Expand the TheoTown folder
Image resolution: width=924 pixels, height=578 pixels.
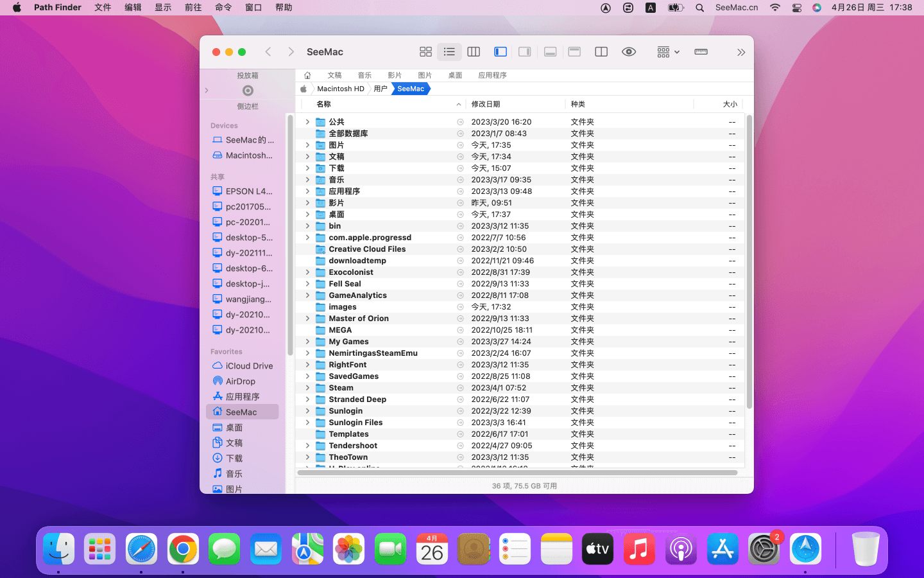307,457
